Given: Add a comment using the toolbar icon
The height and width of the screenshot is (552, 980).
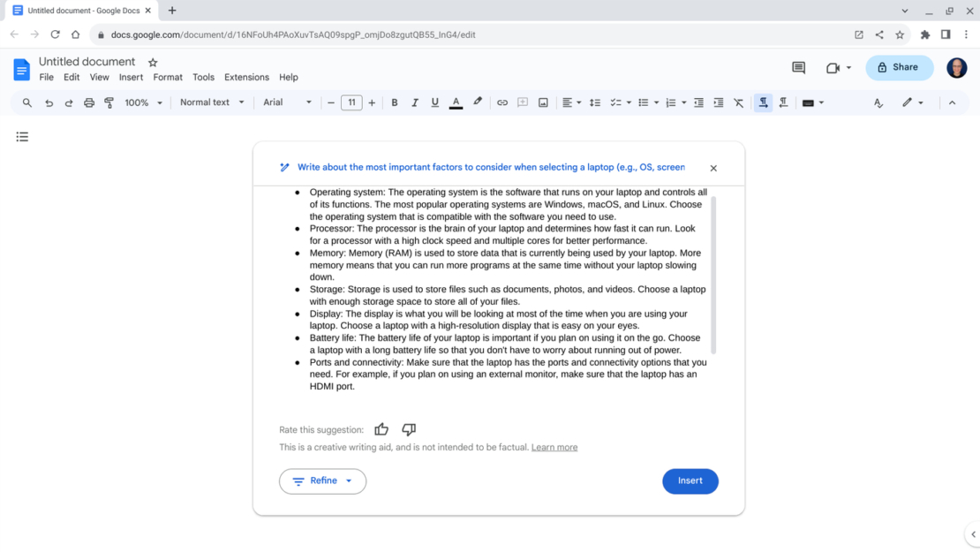Looking at the screenshot, I should pyautogui.click(x=522, y=102).
